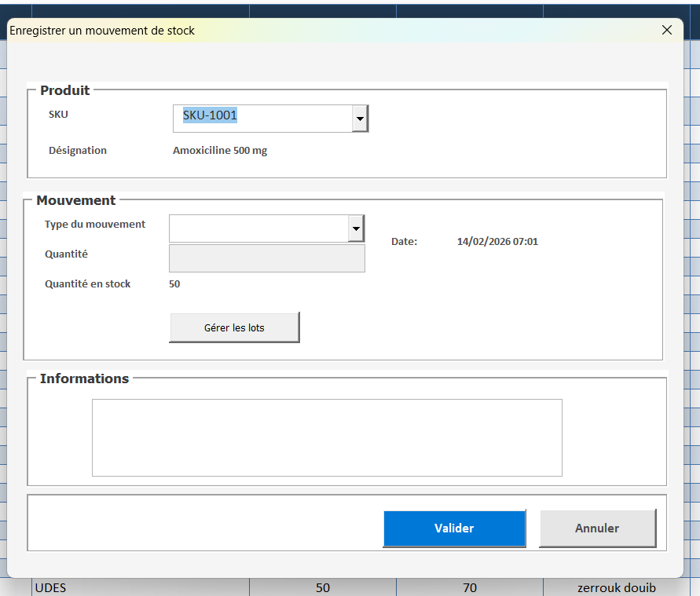Image resolution: width=700 pixels, height=596 pixels.
Task: Click in the Informations text box
Action: (327, 437)
